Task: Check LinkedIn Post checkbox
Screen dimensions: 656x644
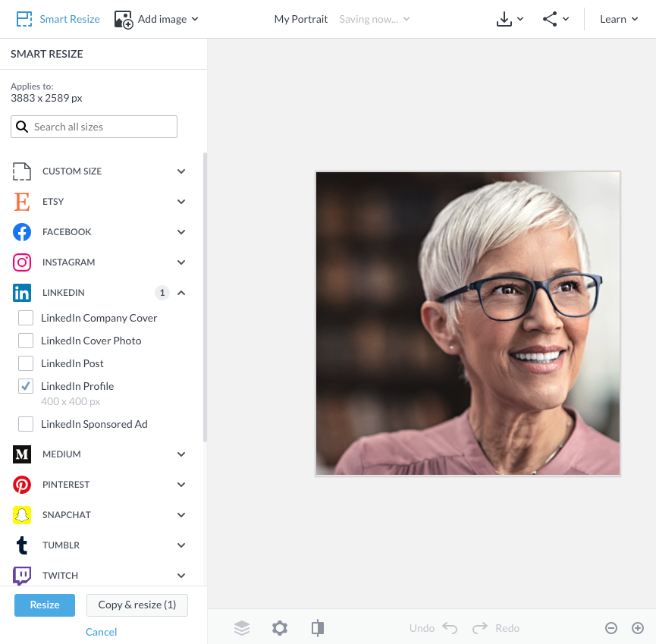Action: 26,363
